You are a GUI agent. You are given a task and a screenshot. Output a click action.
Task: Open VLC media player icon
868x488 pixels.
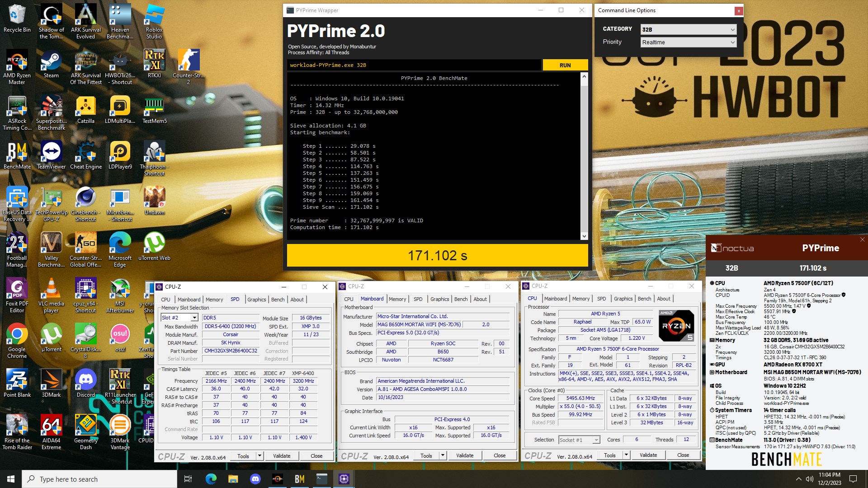[51, 296]
